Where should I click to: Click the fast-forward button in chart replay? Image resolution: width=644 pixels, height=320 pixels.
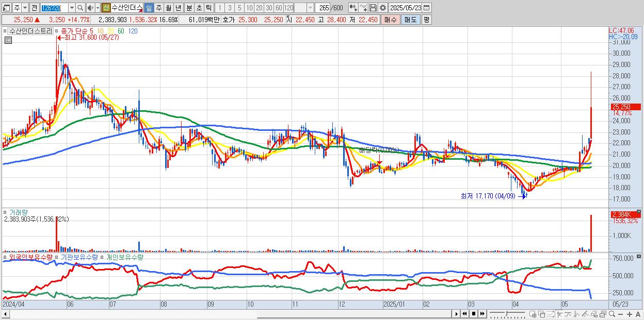pos(482,314)
